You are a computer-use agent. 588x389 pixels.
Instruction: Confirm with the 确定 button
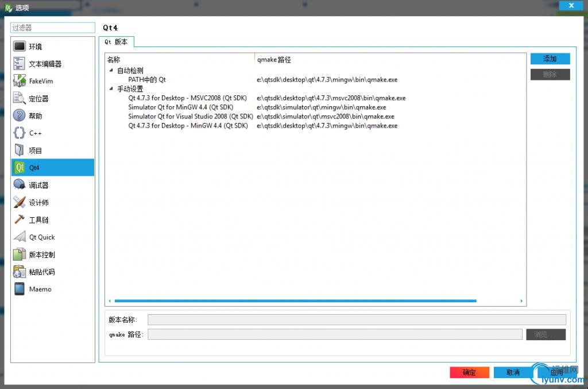click(x=470, y=372)
